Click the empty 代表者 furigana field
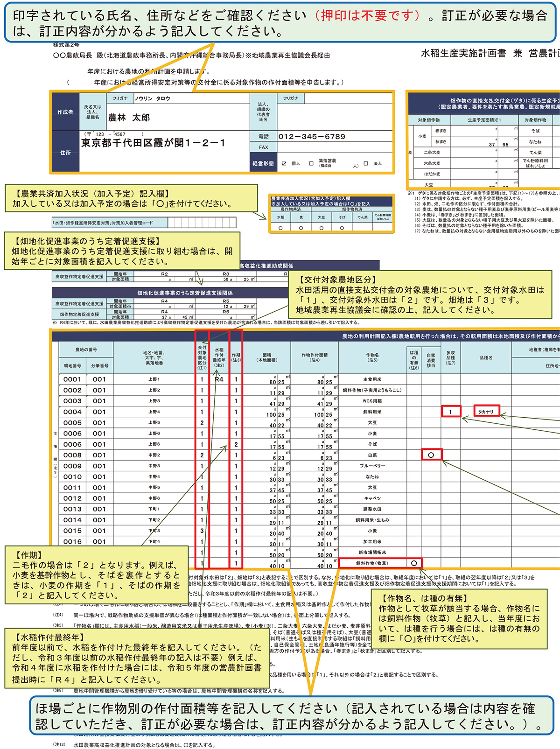Image resolution: width=560 pixels, height=749 pixels. click(x=349, y=98)
